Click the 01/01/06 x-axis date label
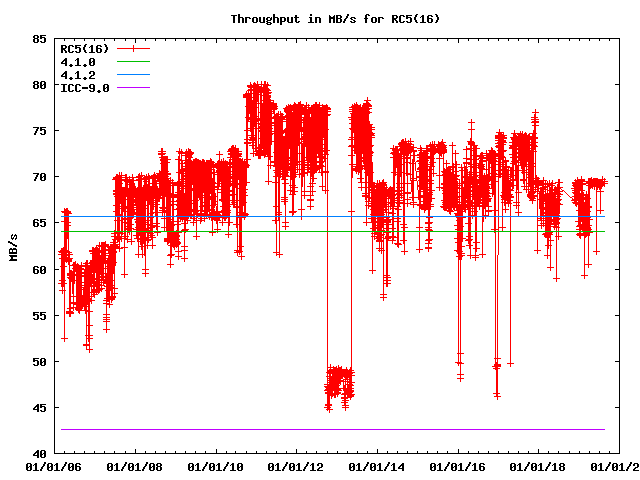 [52, 466]
